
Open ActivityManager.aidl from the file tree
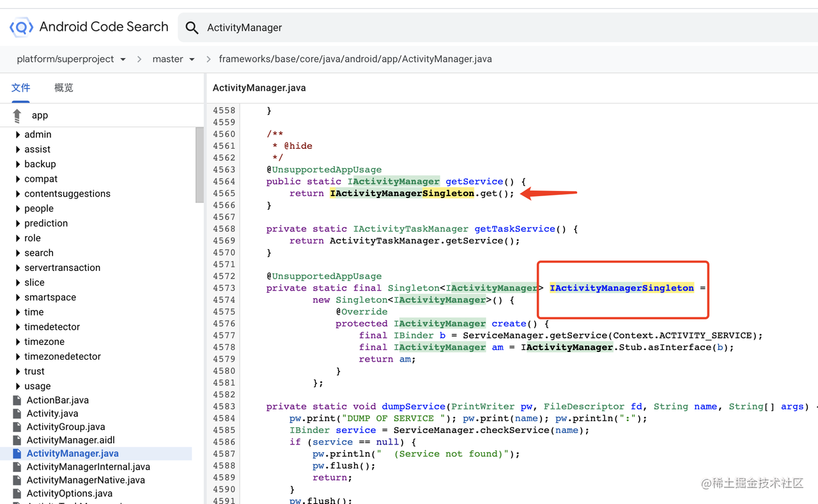[71, 440]
